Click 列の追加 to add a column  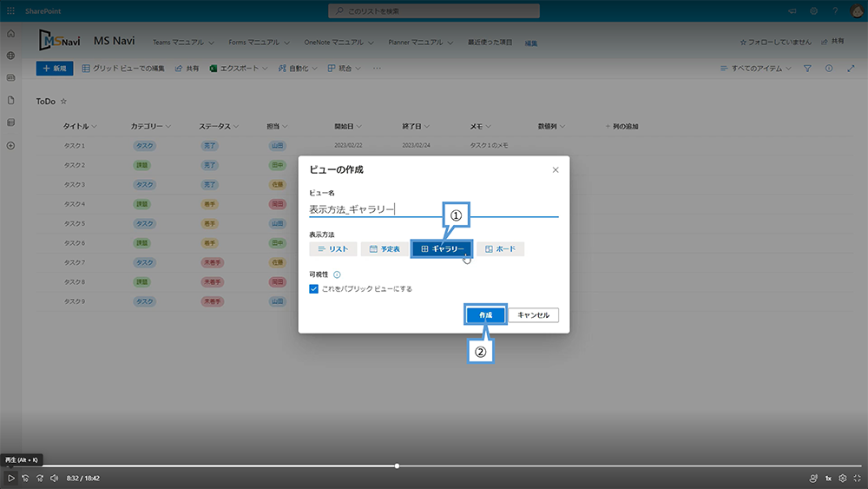(621, 127)
